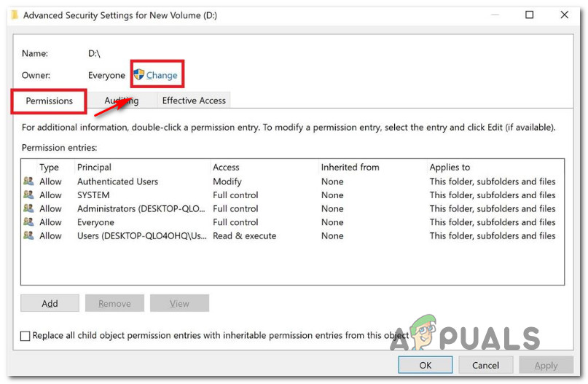
Task: Switch to the Permissions tab
Action: (49, 101)
